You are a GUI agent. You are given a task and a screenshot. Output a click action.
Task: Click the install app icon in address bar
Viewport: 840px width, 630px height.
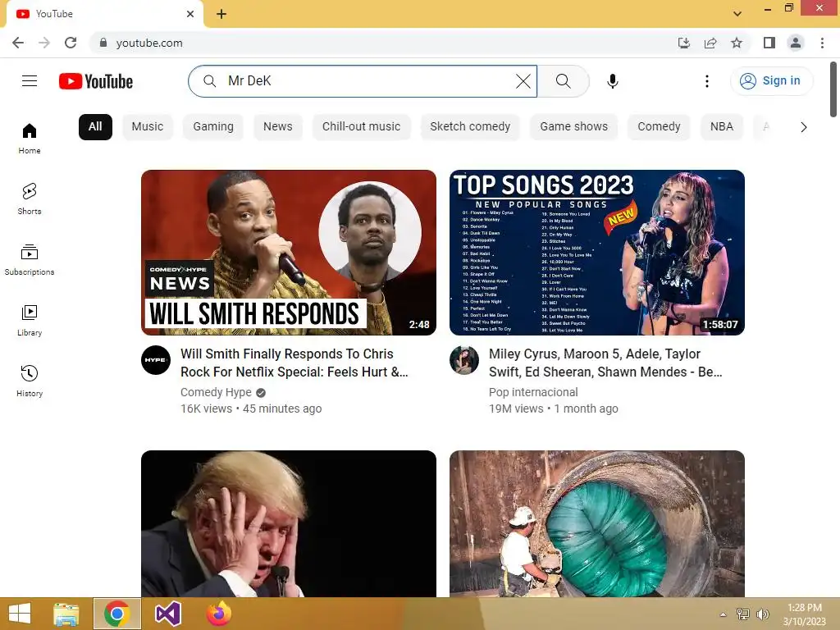(683, 43)
